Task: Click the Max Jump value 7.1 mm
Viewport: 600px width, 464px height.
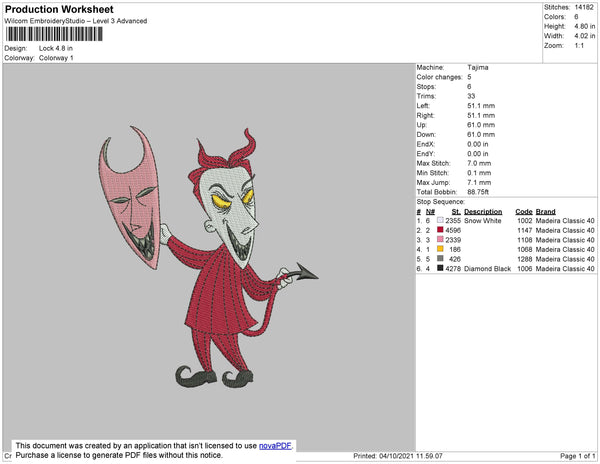Action: coord(479,182)
